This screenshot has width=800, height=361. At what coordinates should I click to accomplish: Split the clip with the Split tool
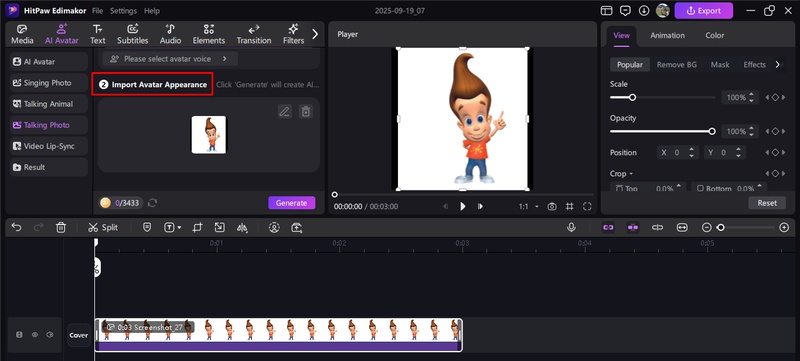click(103, 227)
